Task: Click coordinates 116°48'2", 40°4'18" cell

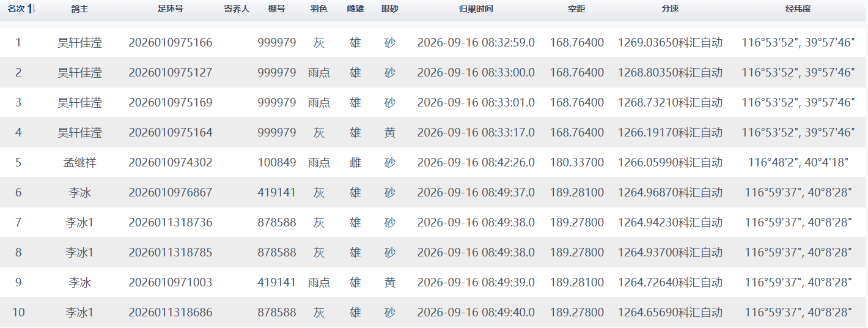Action: 798,163
